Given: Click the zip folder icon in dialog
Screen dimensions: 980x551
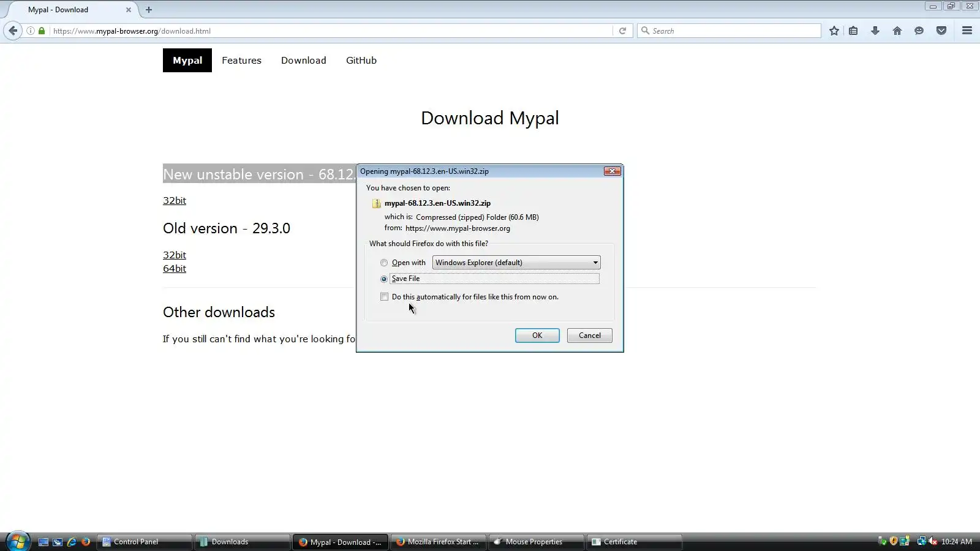Looking at the screenshot, I should 377,203.
